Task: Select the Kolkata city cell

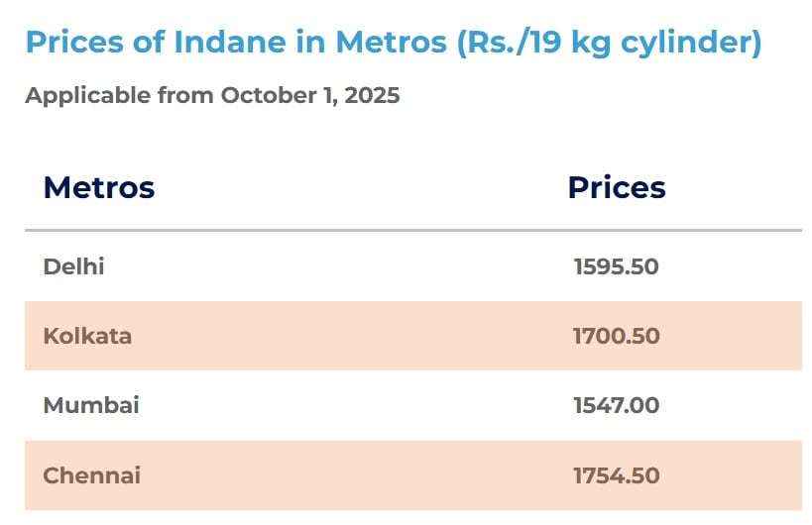Action: [87, 336]
